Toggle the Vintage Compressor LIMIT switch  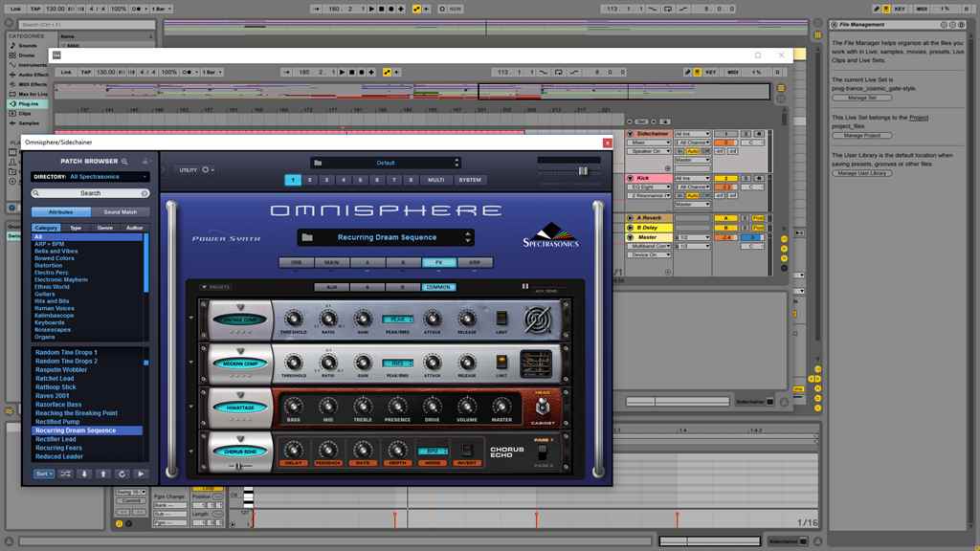[501, 319]
